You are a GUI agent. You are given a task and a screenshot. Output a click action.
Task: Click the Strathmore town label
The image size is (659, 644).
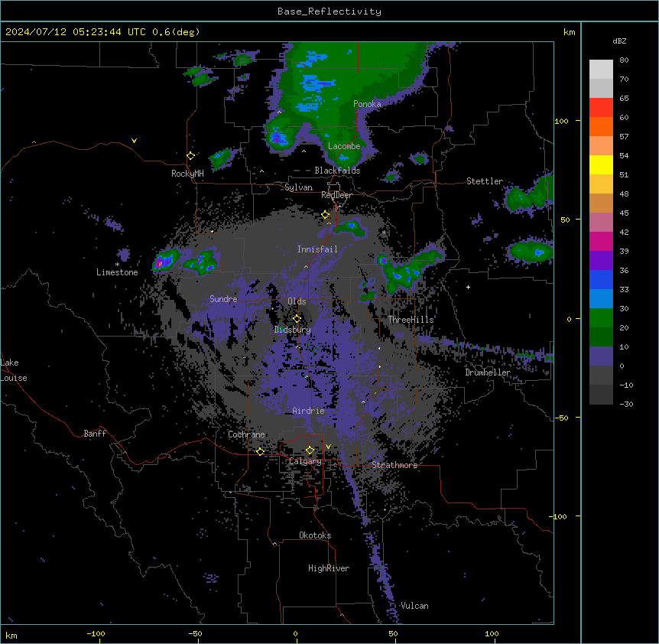pos(394,465)
